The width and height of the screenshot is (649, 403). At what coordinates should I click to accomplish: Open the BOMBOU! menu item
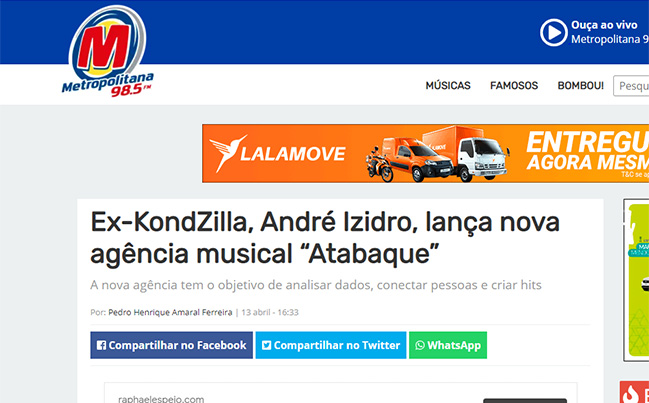point(580,86)
